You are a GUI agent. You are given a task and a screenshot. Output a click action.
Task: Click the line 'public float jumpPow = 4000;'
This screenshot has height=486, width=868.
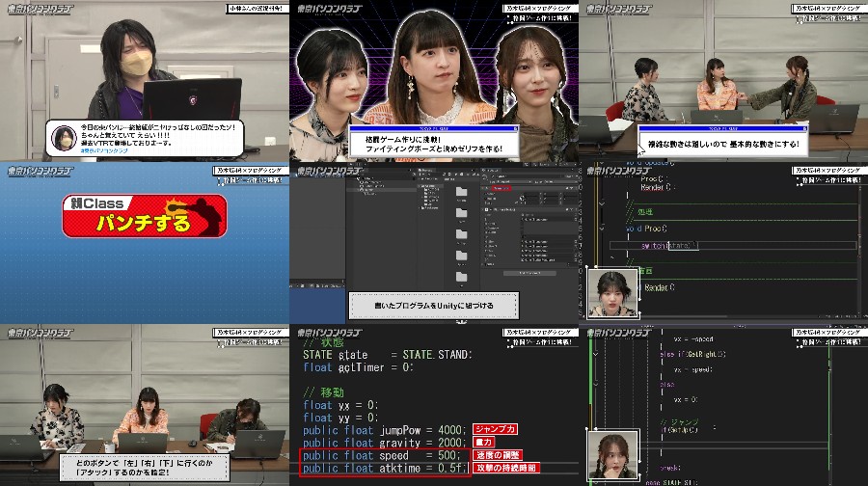(384, 430)
